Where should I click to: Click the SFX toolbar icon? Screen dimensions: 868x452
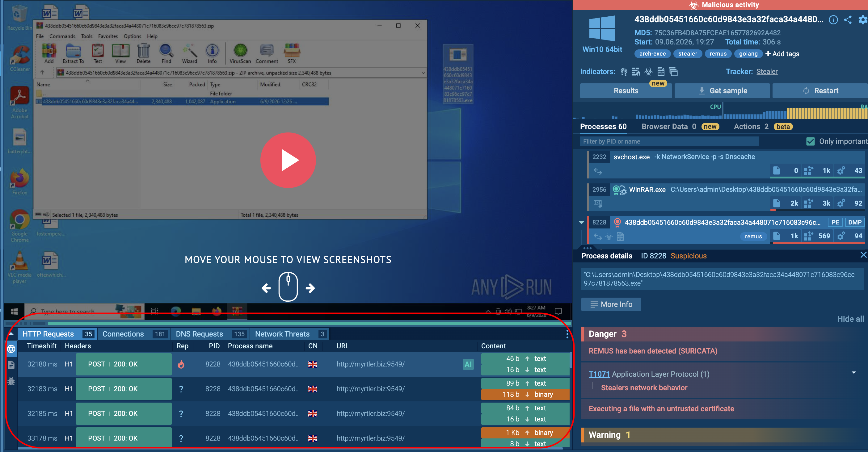(x=292, y=53)
